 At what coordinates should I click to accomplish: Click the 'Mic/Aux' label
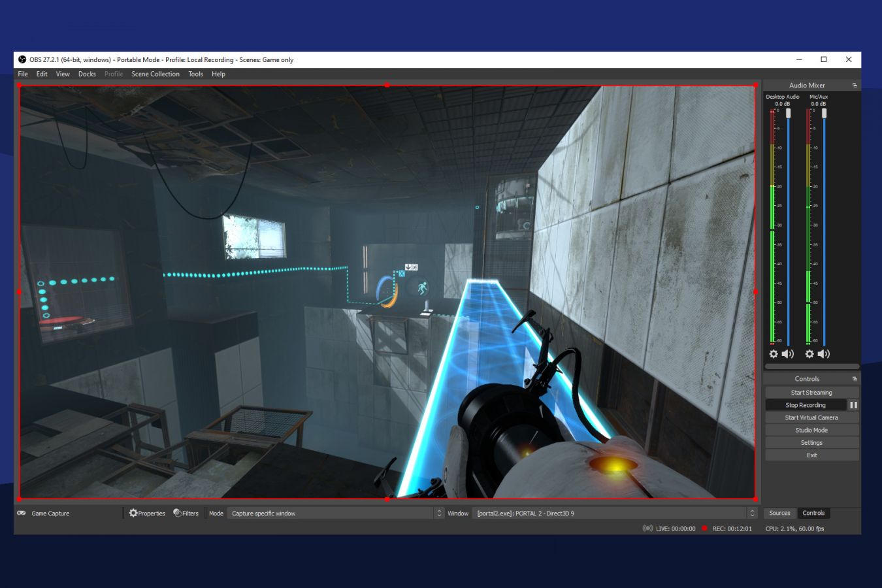click(x=819, y=97)
